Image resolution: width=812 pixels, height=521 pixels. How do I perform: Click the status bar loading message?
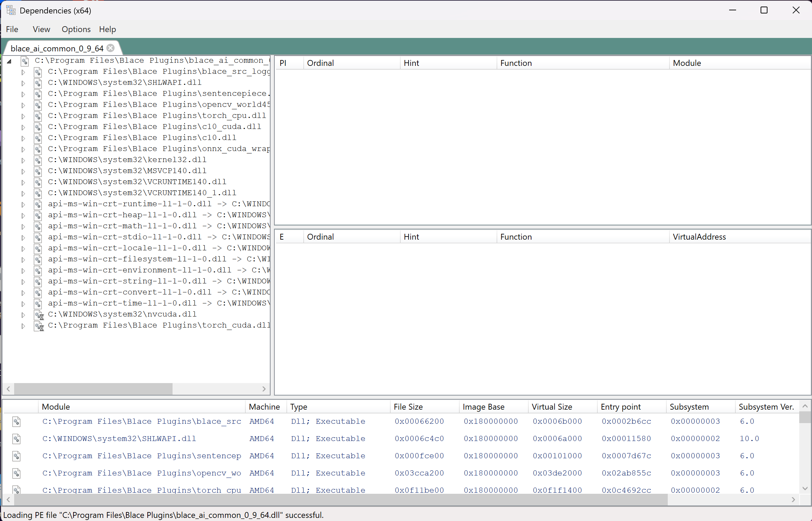(x=163, y=515)
